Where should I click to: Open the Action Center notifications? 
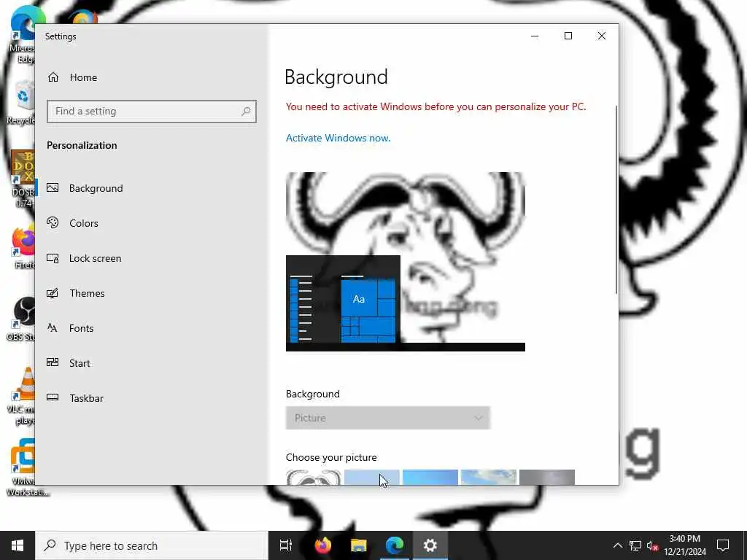pyautogui.click(x=723, y=545)
